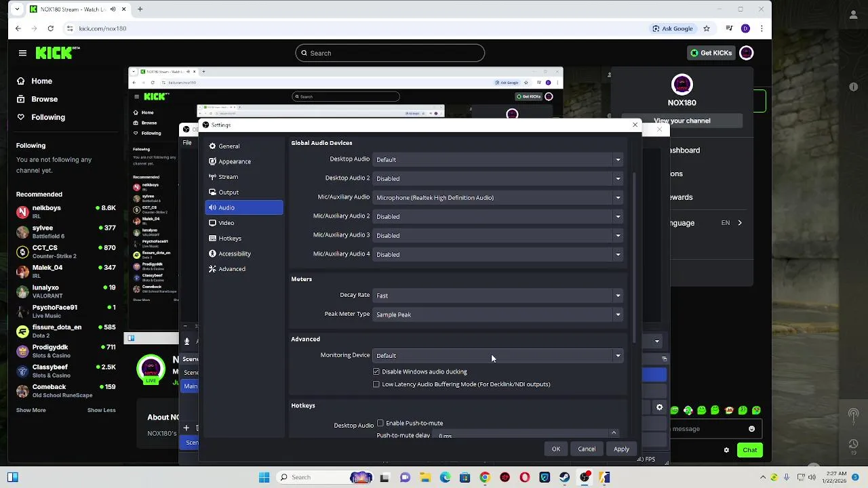This screenshot has width=868, height=488.
Task: Click Apply in Settings dialog
Action: click(x=621, y=449)
